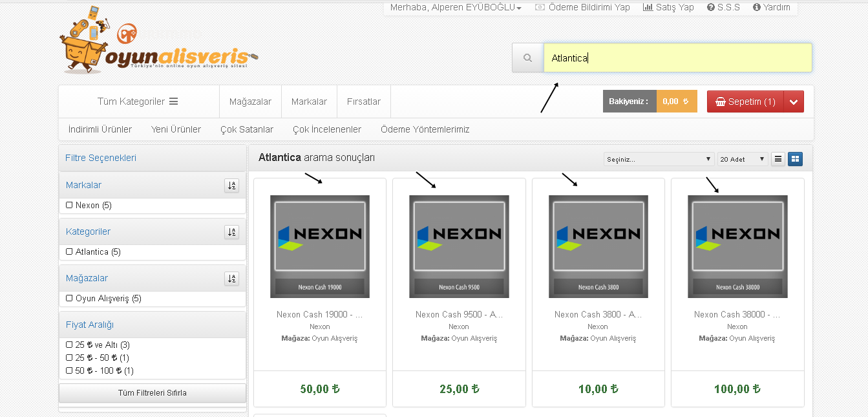Image resolution: width=868 pixels, height=417 pixels.
Task: Tick the Oyun Alışveriş (5) store checkbox
Action: click(69, 298)
